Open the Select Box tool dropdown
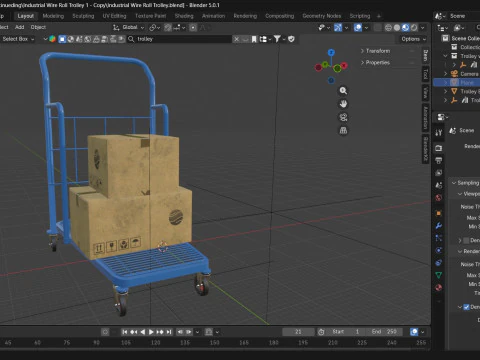 pos(17,39)
